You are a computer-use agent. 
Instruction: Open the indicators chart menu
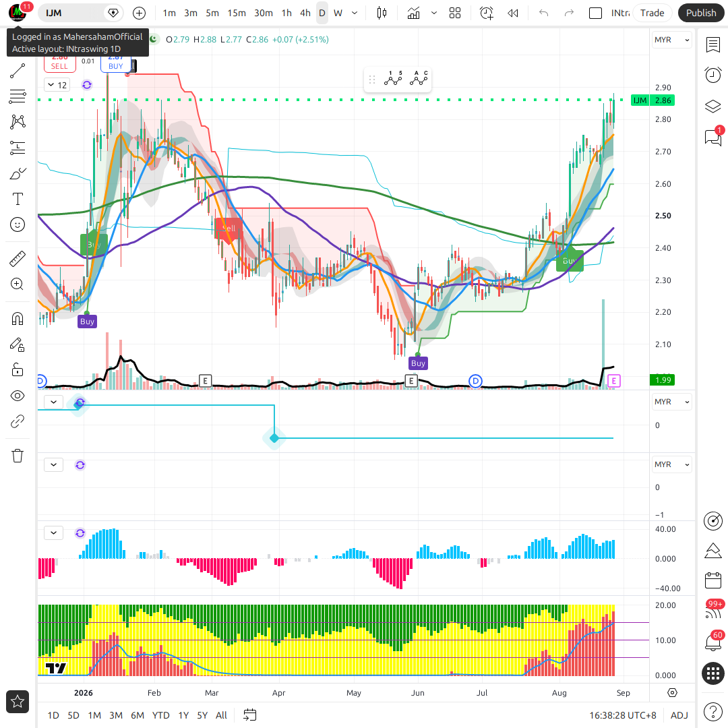(x=413, y=13)
